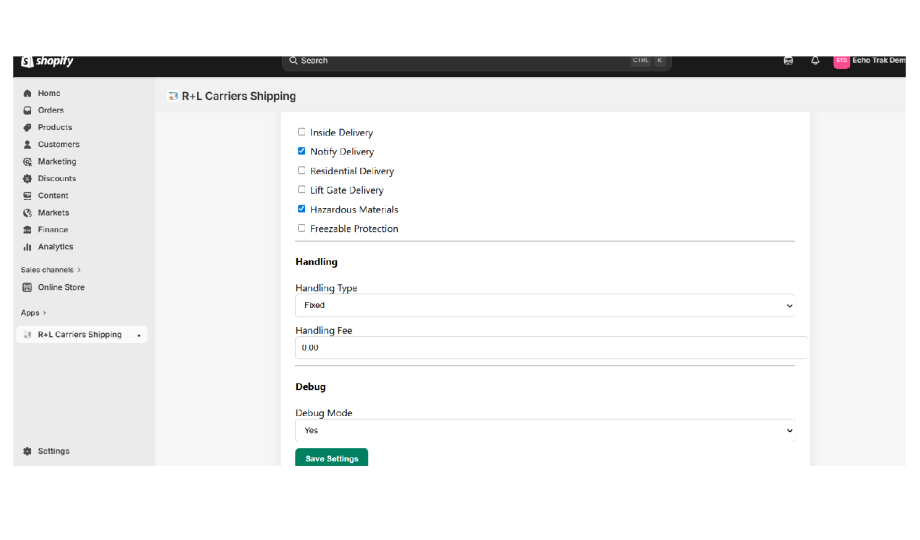Image resolution: width=920 pixels, height=540 pixels.
Task: Expand the Debug Mode dropdown
Action: [545, 430]
